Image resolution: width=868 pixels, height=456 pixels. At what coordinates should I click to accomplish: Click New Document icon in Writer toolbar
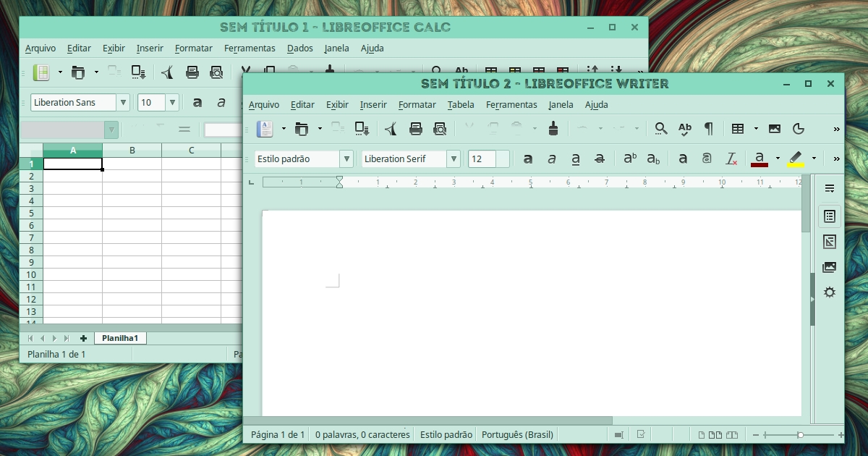pyautogui.click(x=265, y=129)
